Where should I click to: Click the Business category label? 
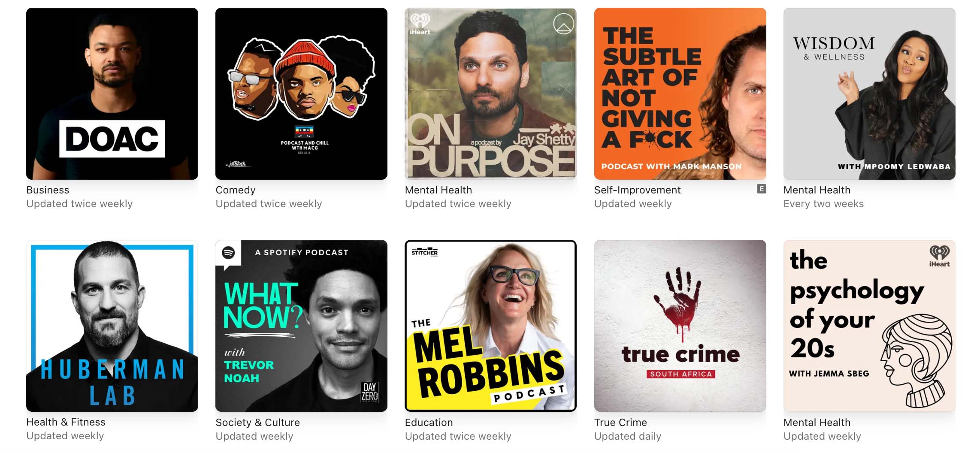[x=48, y=190]
